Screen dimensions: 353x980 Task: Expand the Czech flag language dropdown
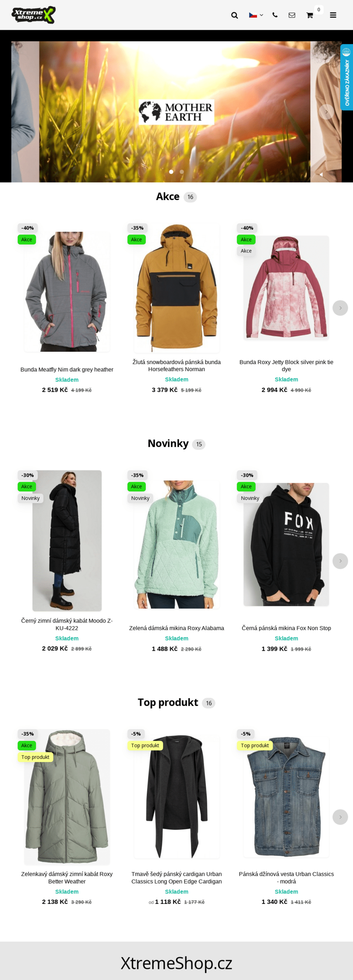256,15
